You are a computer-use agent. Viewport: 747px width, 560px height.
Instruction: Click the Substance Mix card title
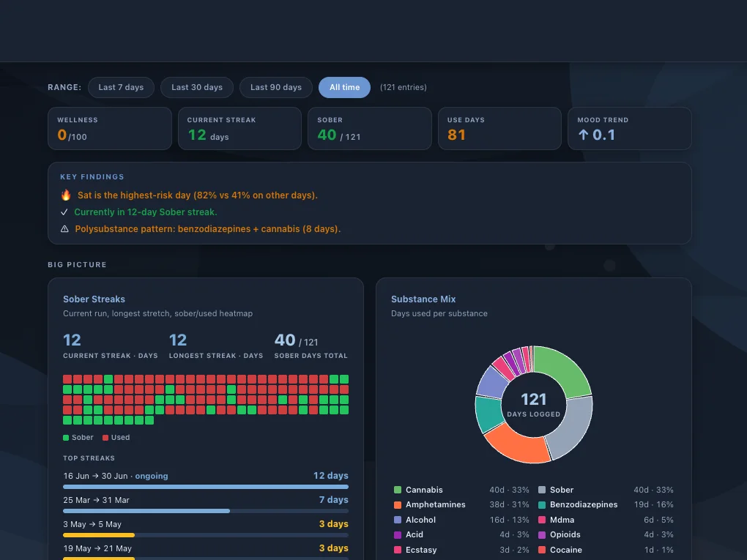[x=423, y=299]
